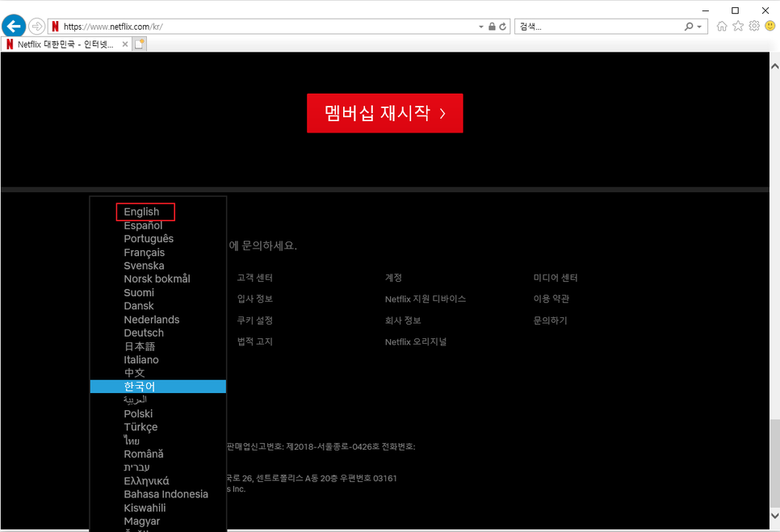Choose Deutsch in the language list

click(143, 333)
